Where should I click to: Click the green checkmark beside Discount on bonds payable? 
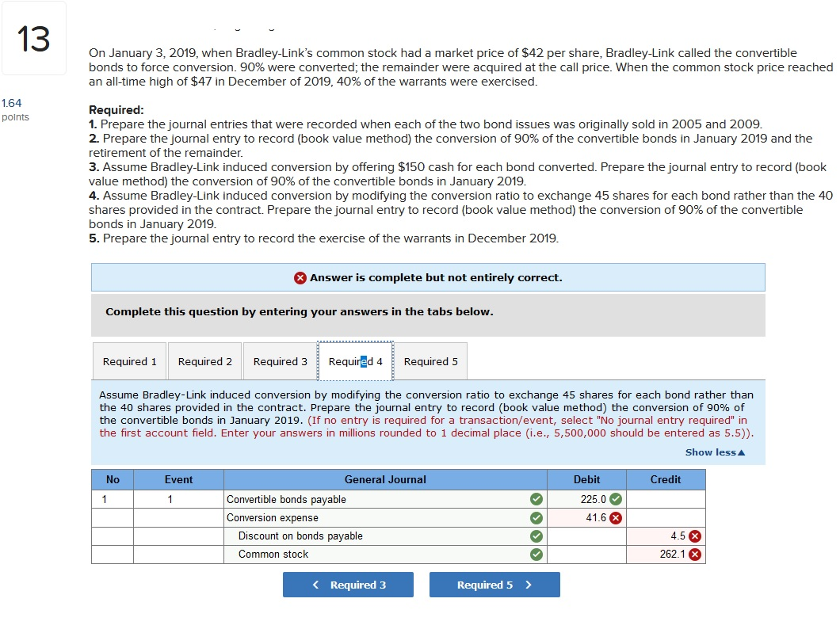tap(534, 536)
